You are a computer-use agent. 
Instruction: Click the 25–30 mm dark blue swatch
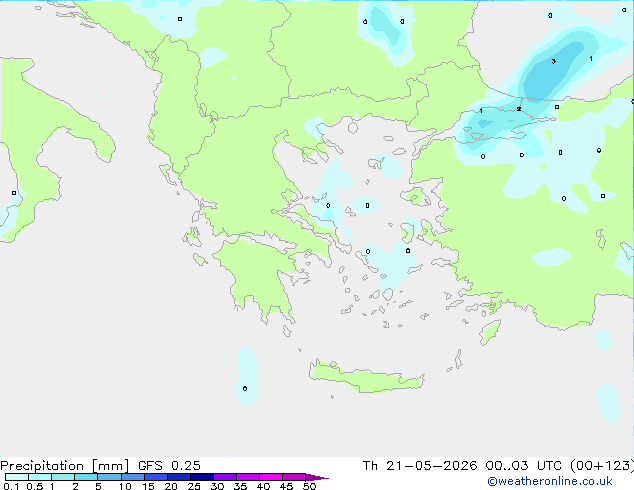click(x=202, y=477)
